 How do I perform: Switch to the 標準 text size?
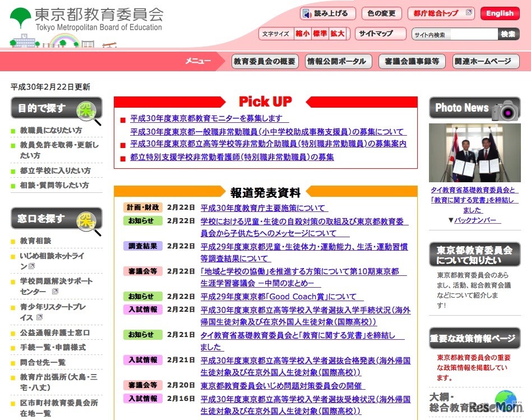coord(319,33)
